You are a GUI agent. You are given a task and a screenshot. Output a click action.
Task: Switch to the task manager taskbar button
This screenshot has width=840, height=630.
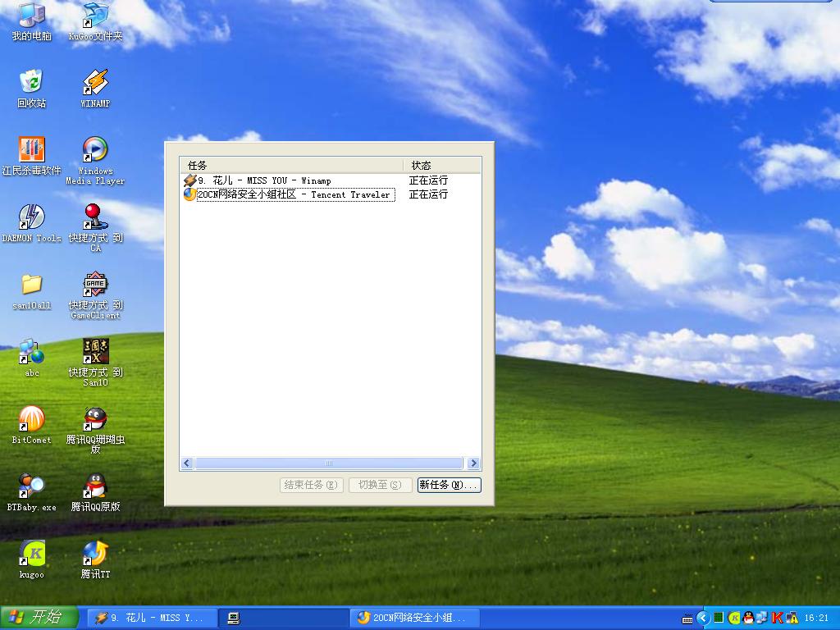point(284,619)
